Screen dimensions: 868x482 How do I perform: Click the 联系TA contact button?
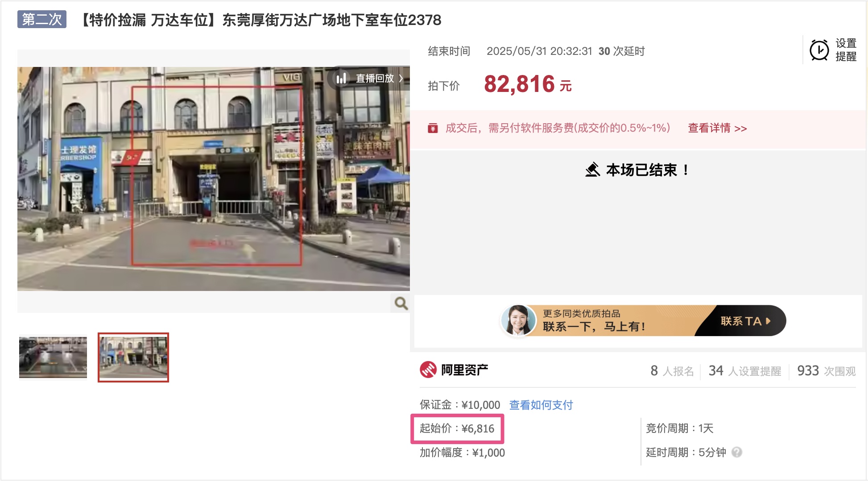(x=745, y=321)
